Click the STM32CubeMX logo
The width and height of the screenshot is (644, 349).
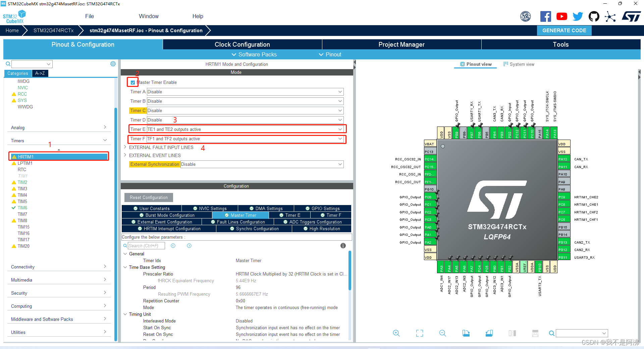coord(14,17)
